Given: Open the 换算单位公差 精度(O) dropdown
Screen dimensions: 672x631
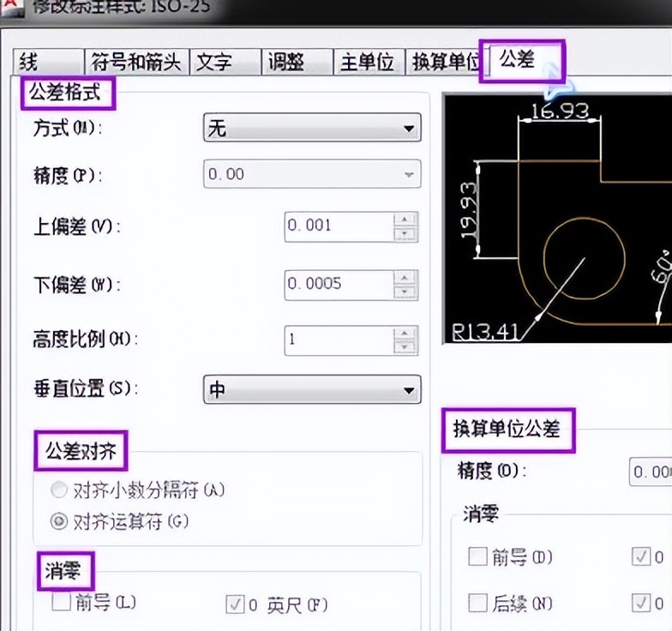Looking at the screenshot, I should click(651, 472).
